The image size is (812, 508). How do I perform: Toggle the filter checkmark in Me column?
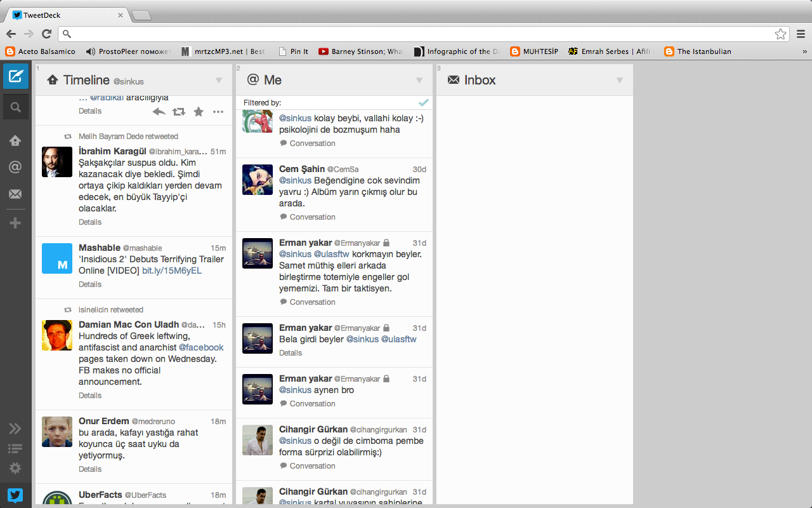point(423,102)
